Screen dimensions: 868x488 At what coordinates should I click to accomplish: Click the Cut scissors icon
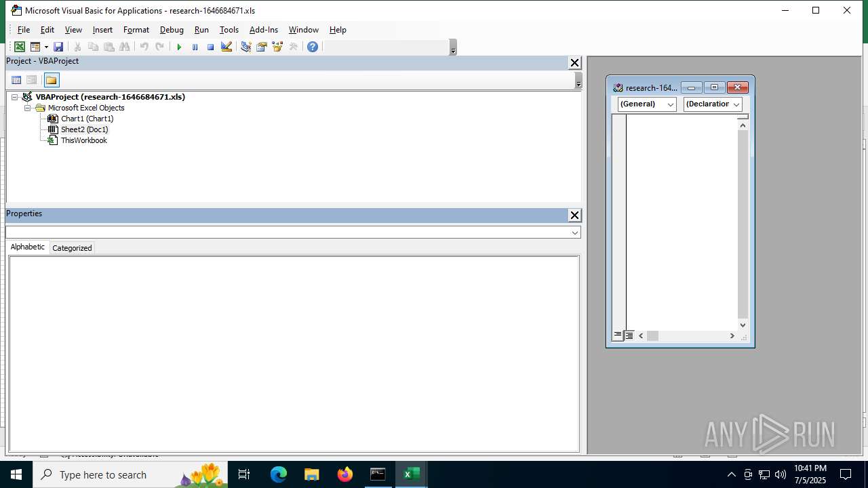(78, 47)
